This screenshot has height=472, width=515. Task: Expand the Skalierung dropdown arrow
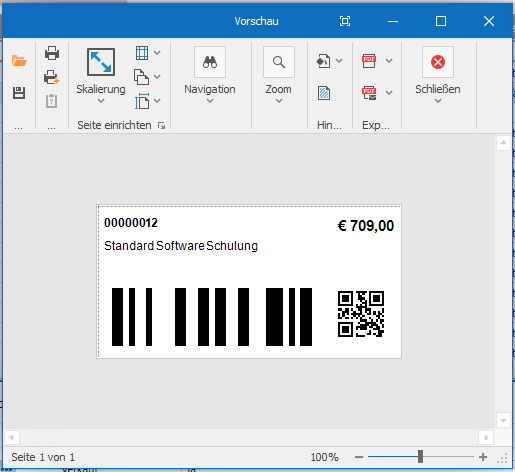pos(101,101)
